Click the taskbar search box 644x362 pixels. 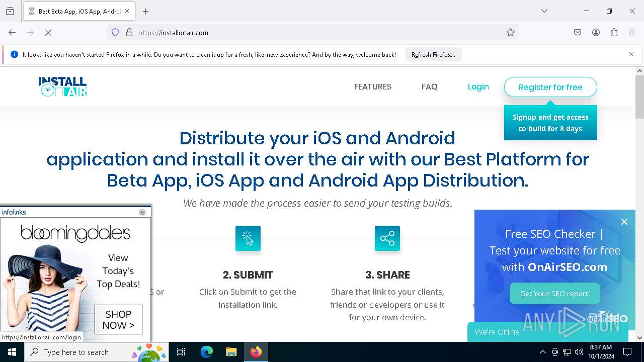97,352
